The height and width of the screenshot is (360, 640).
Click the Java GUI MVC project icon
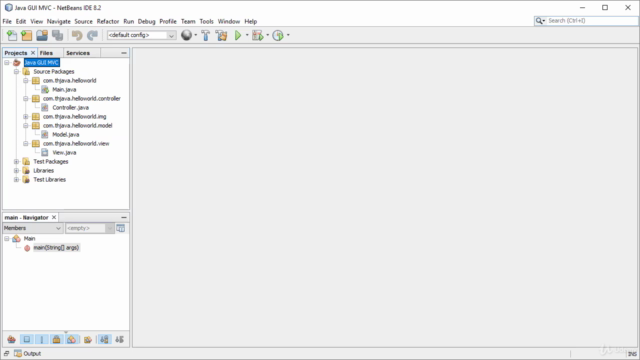[17, 62]
